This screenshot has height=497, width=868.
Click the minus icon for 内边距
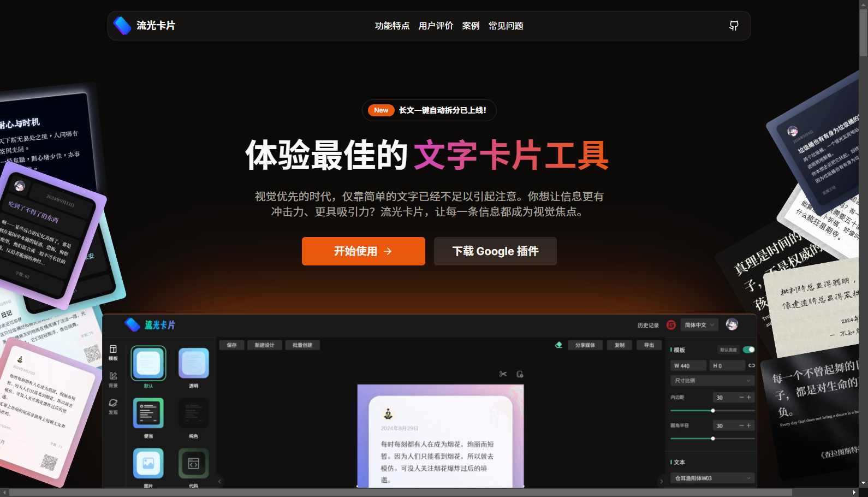[x=741, y=397]
